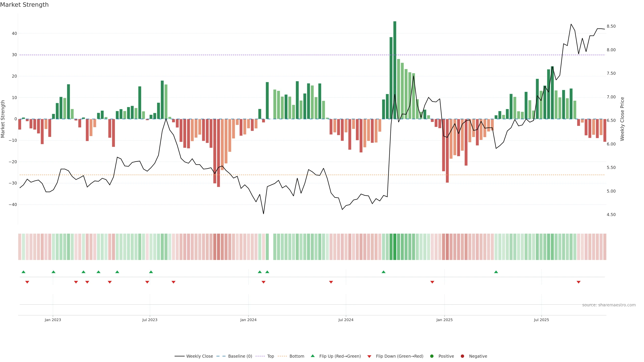Click the flip-up marker near Jan 2023
This screenshot has height=362, width=644.
[53, 272]
